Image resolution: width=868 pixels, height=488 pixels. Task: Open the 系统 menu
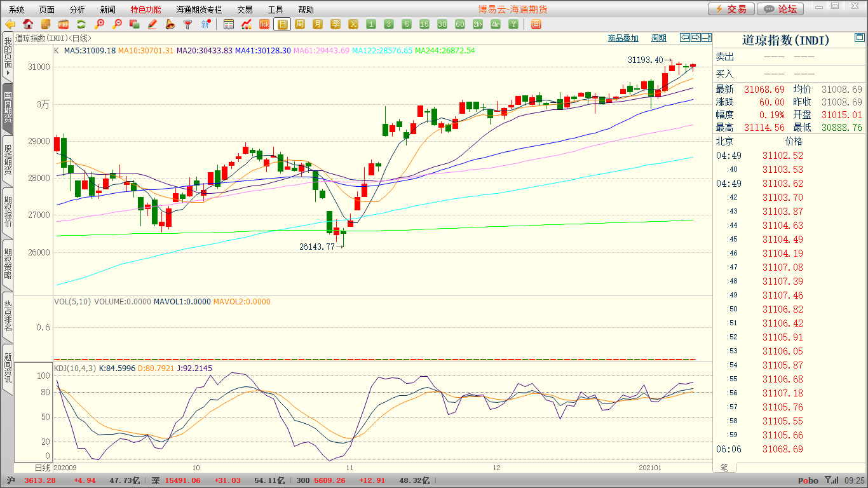(x=17, y=10)
